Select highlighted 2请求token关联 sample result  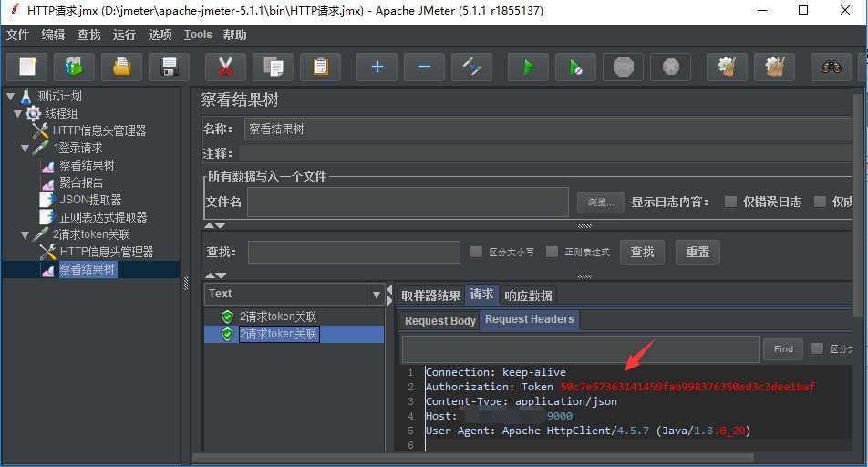pos(270,334)
